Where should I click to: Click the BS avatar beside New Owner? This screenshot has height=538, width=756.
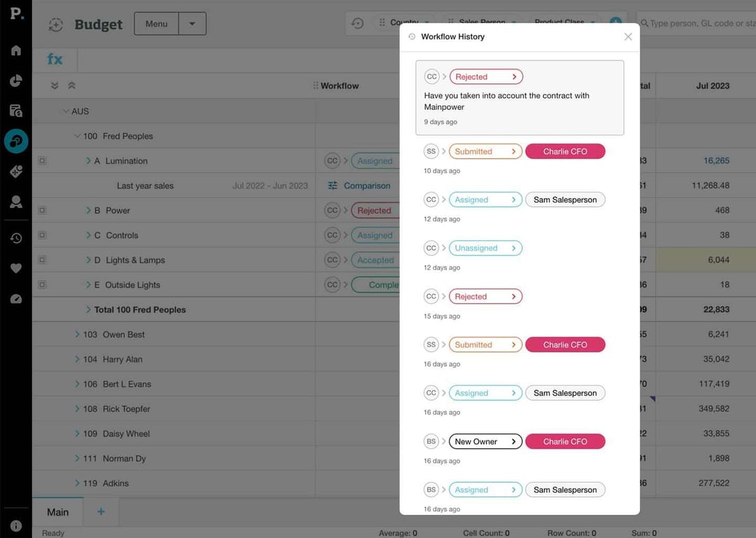point(431,441)
